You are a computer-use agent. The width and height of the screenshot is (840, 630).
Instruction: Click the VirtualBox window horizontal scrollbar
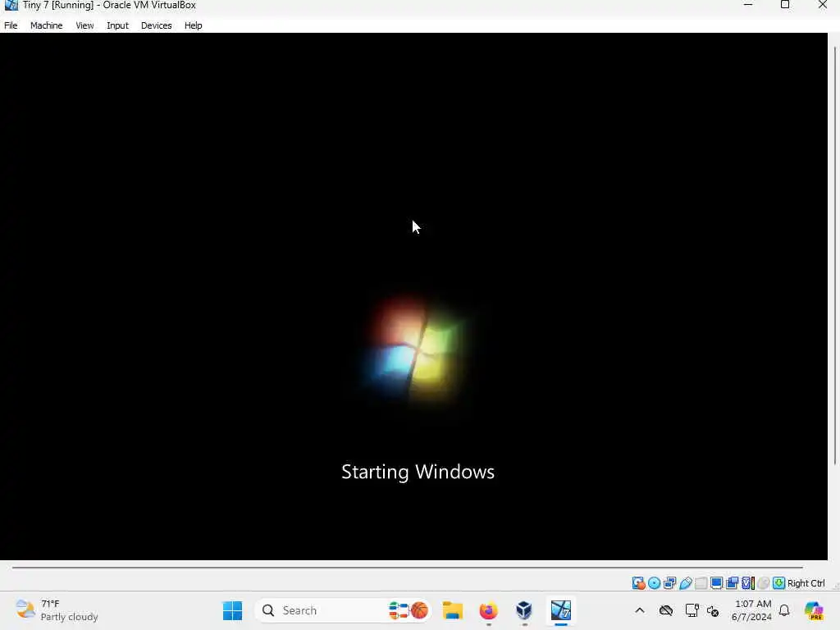(x=407, y=568)
